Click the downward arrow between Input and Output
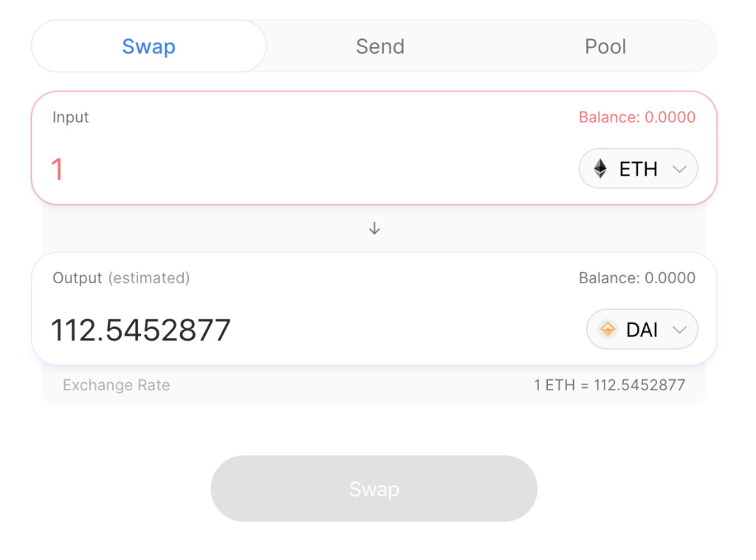This screenshot has height=560, width=756. click(374, 229)
